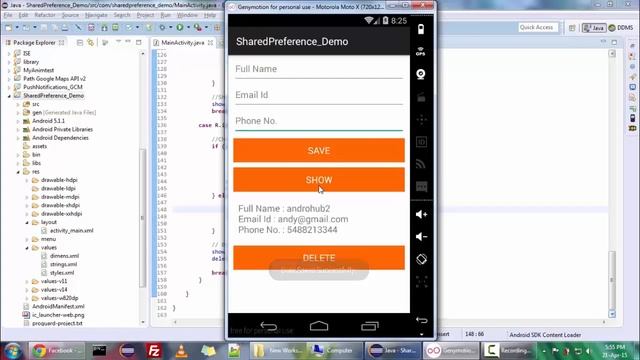640x360 pixels.
Task: Click Open Perspective icon beside Java
Action: [572, 28]
